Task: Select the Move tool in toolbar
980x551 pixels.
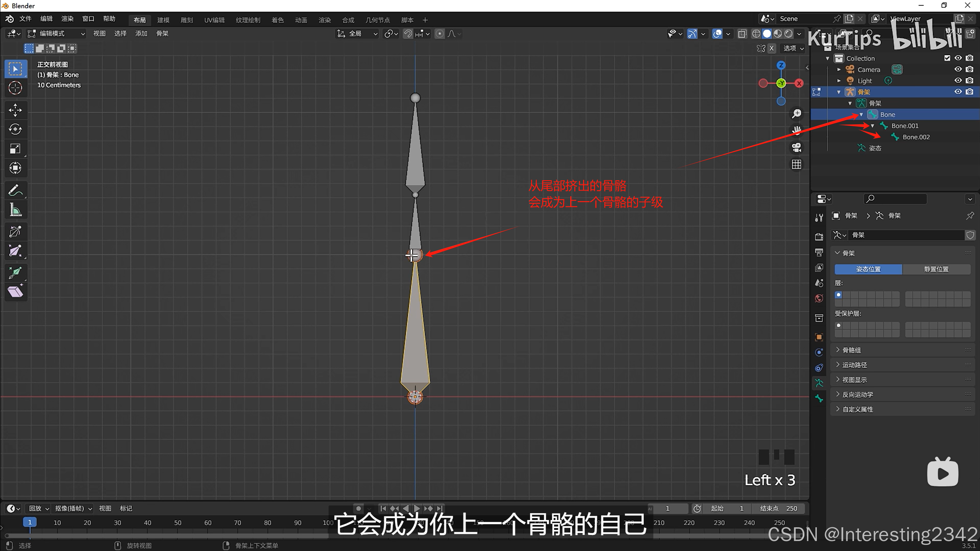Action: [15, 110]
